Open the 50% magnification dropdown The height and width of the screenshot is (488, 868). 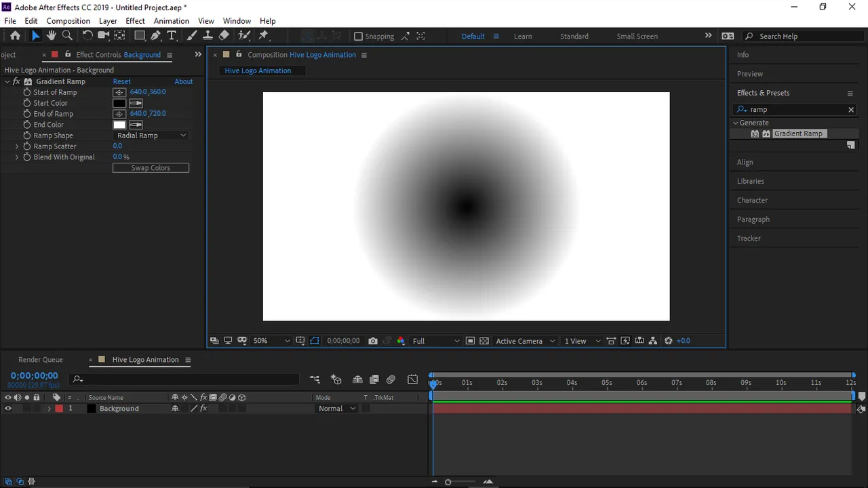(x=271, y=341)
